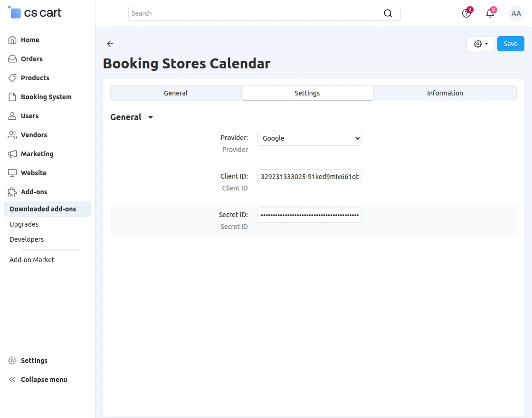The width and height of the screenshot is (532, 418).
Task: Open the Add-on Market page
Action: [x=32, y=260]
